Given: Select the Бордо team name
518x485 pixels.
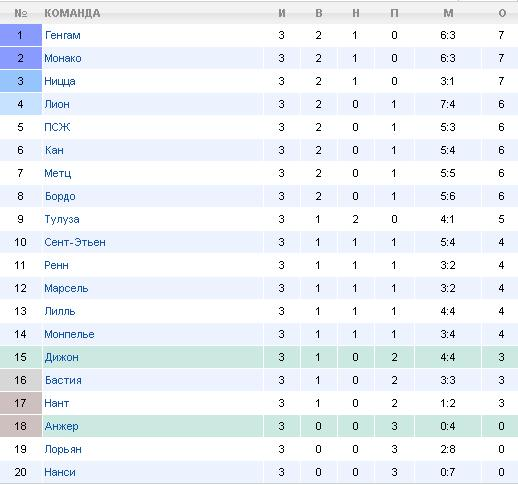Looking at the screenshot, I should click(x=60, y=196).
